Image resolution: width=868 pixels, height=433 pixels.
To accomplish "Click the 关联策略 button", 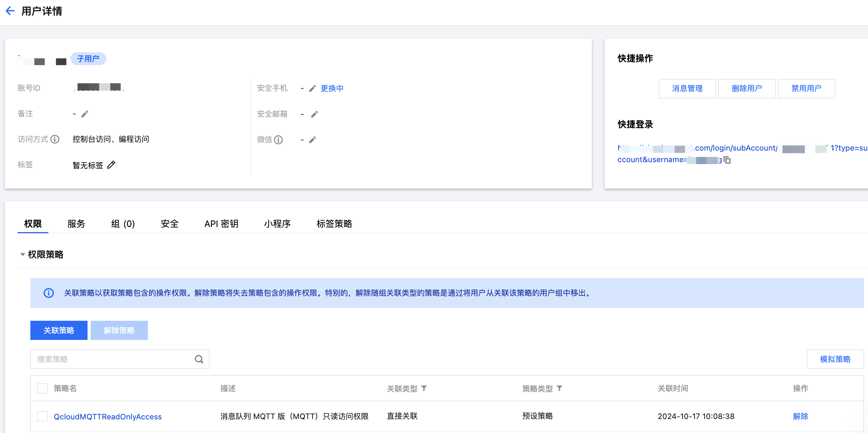I will click(59, 330).
